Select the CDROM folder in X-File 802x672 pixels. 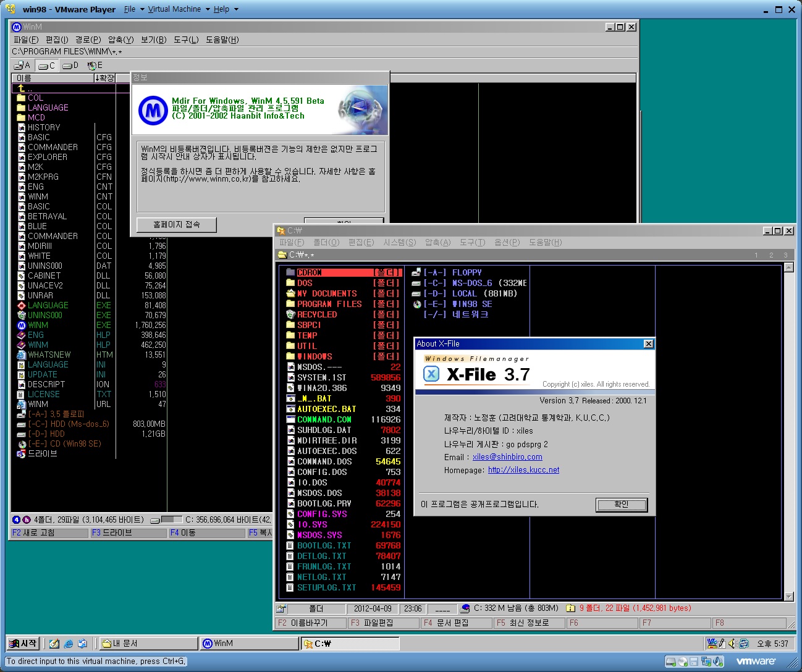pos(344,272)
